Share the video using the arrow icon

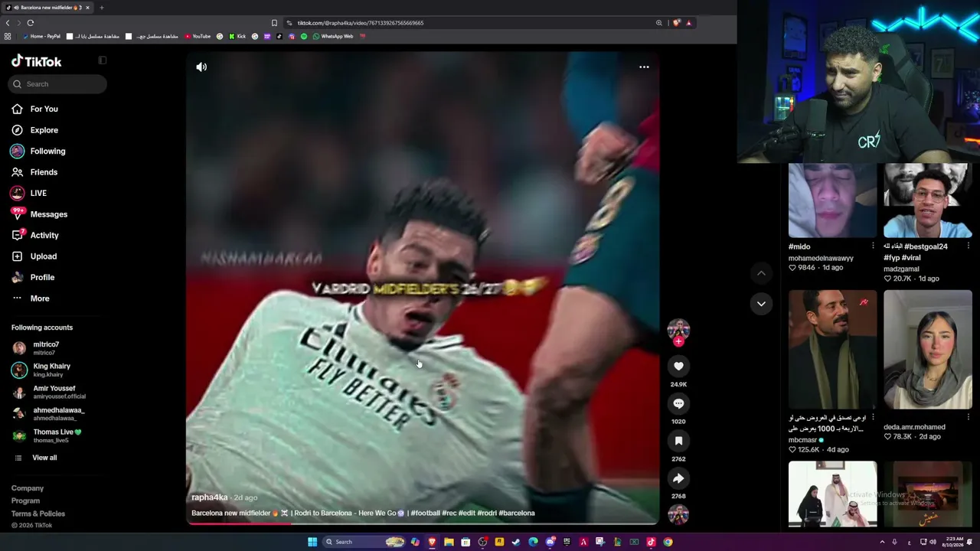pos(678,478)
